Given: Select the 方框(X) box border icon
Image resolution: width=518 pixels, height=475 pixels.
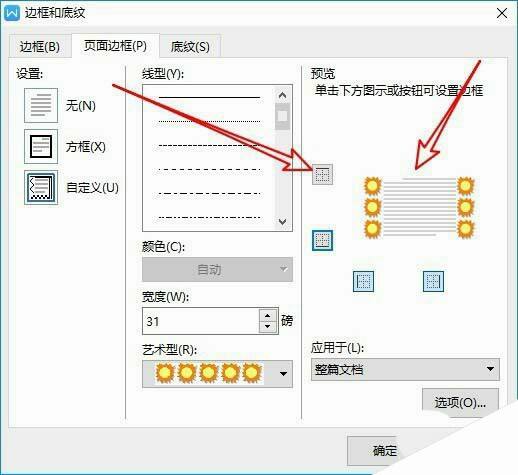Looking at the screenshot, I should click(41, 146).
